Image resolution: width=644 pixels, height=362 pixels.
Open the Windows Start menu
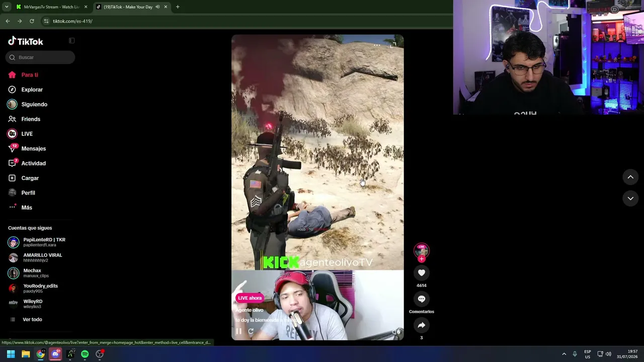coord(11,354)
